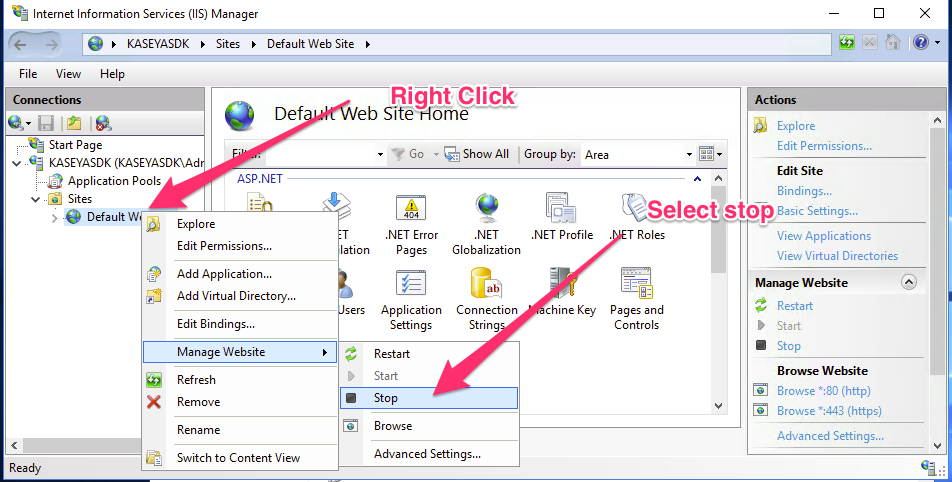Collapse the KASEYASDK server node
Viewport: 952px width, 482px height.
(16, 163)
